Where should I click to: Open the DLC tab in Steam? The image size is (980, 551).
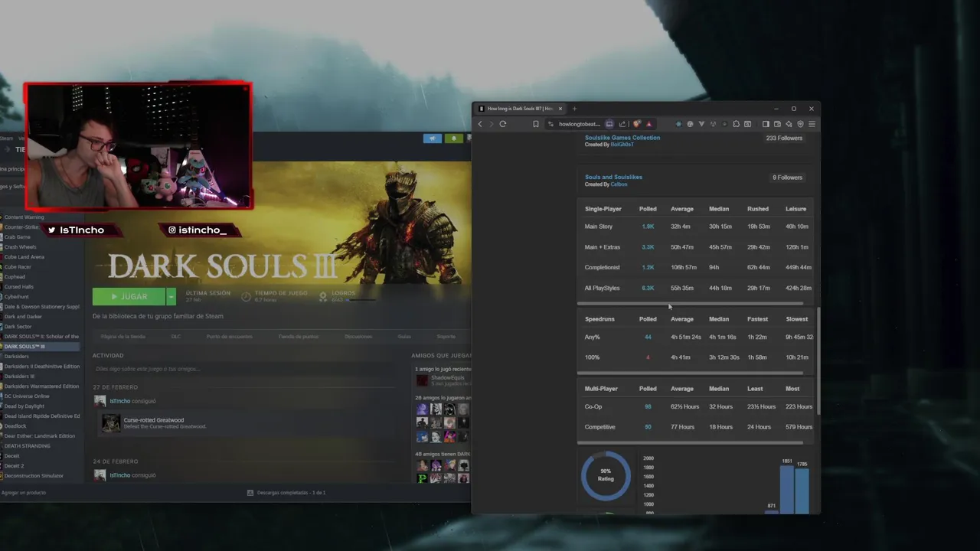pos(176,337)
